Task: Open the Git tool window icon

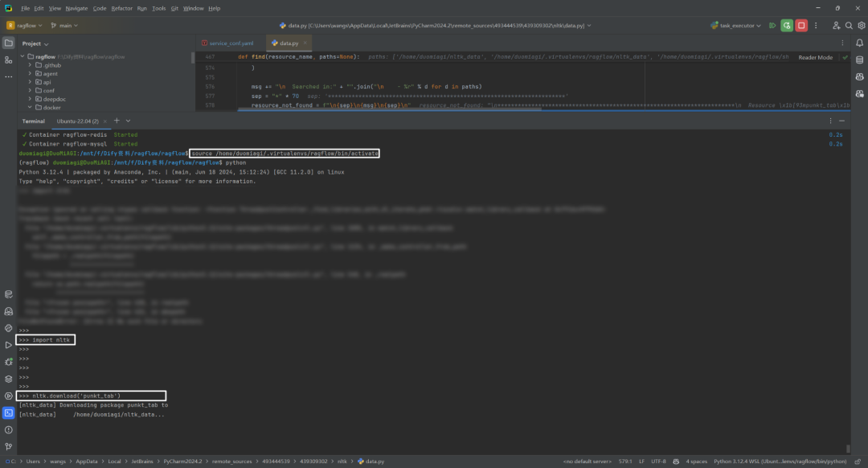Action: 8,446
